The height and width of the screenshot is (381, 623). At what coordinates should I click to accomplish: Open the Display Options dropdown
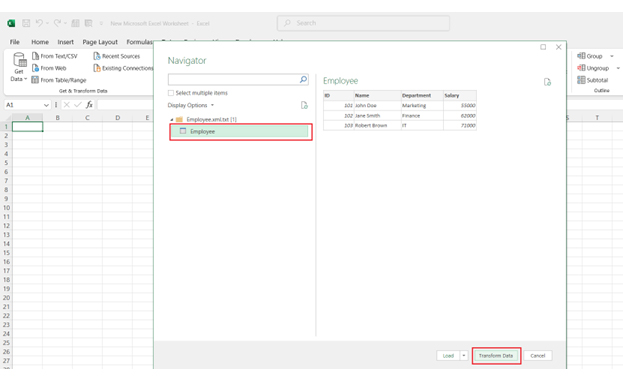click(191, 105)
